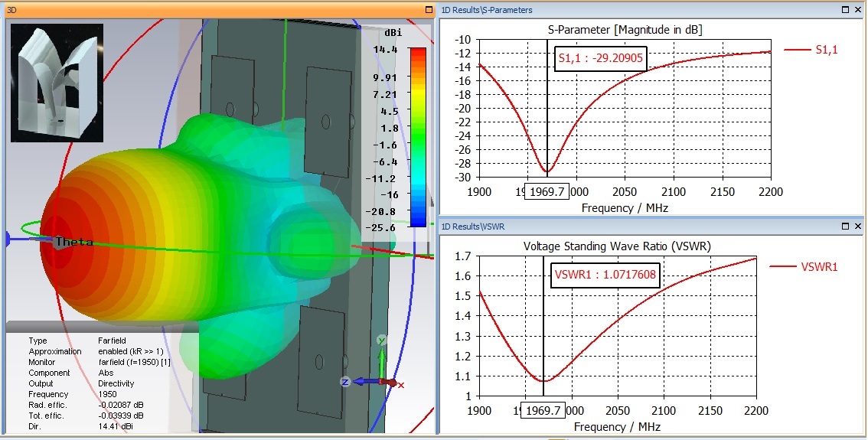Screen dimensions: 868x440
Task: Click the Rad. effic. -0.02087 dB value
Action: coord(121,405)
